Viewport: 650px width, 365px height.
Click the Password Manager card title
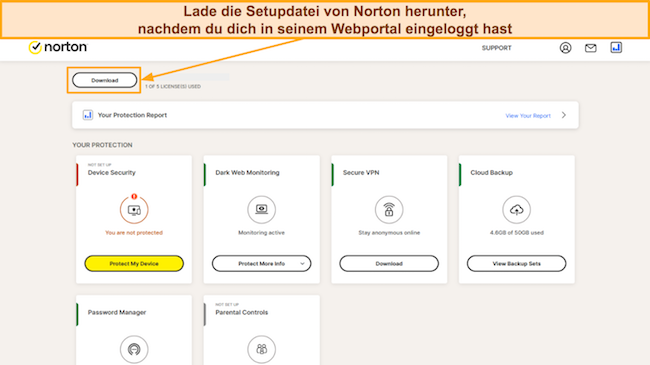(x=117, y=312)
